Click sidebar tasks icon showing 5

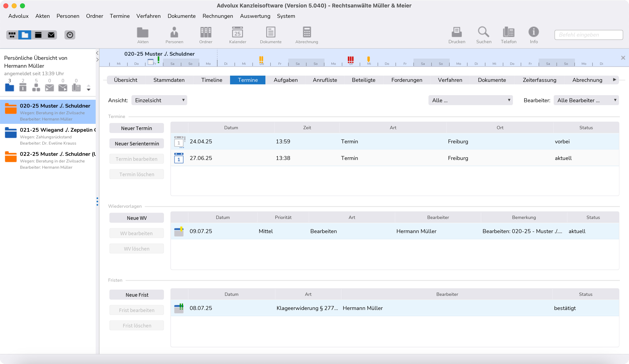pos(36,87)
